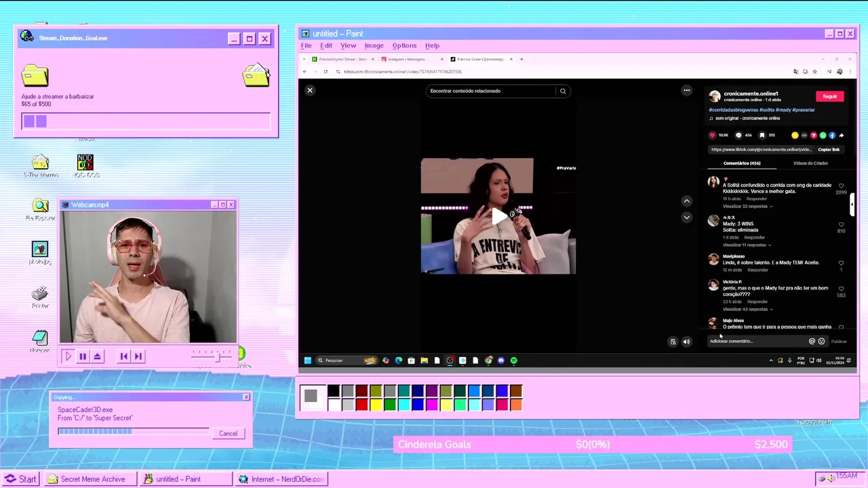Open Paint's File menu
The width and height of the screenshot is (868, 488).
coord(307,45)
